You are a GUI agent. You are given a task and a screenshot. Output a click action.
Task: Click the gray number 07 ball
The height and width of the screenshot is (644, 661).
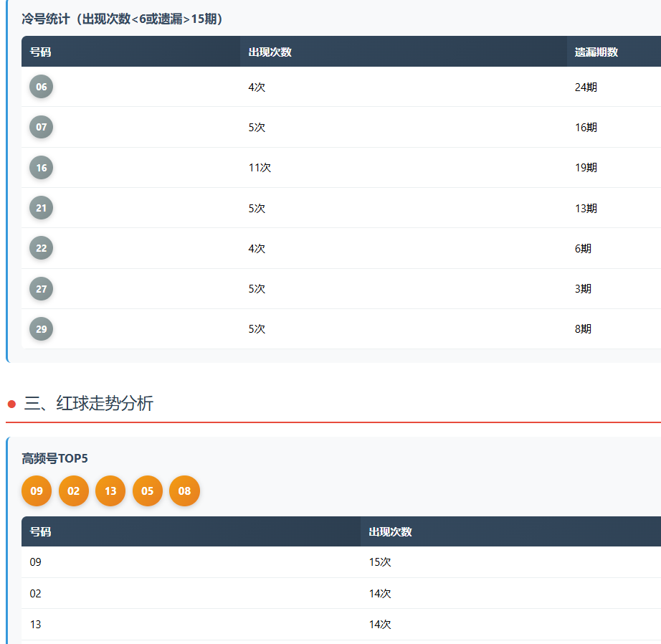(x=41, y=127)
